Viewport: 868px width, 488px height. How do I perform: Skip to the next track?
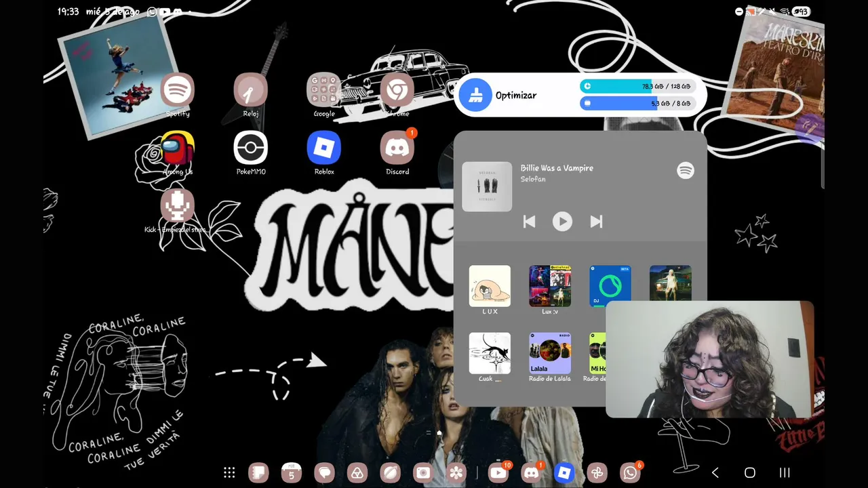click(596, 222)
